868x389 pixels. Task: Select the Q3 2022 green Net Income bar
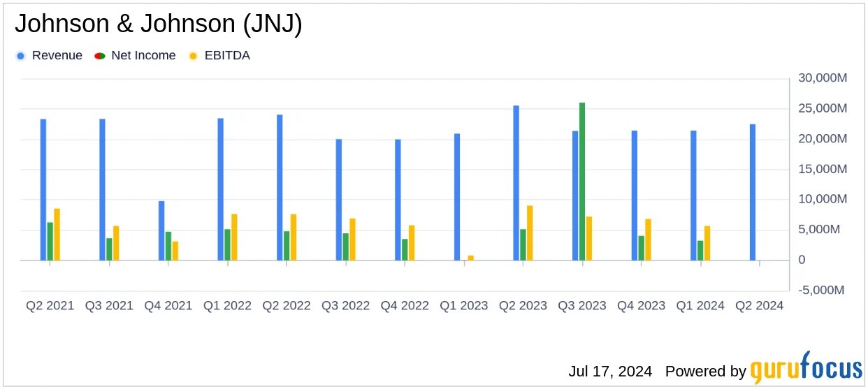click(x=346, y=247)
